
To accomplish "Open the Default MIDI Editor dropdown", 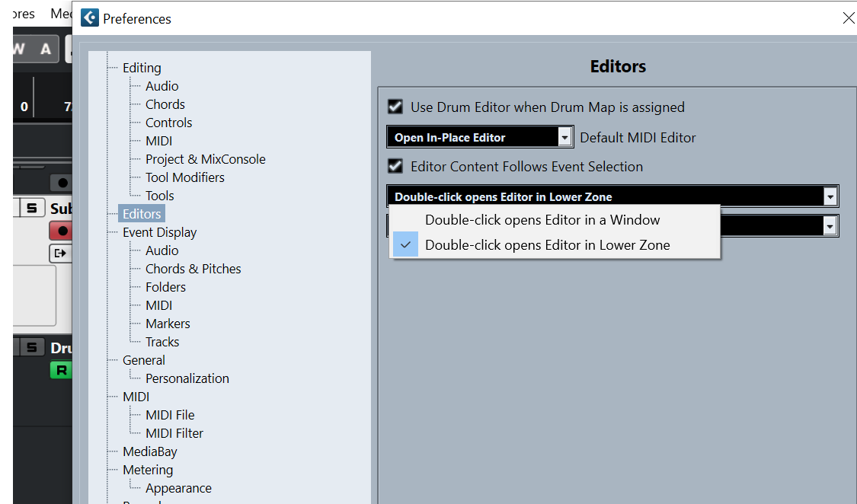I will [564, 137].
